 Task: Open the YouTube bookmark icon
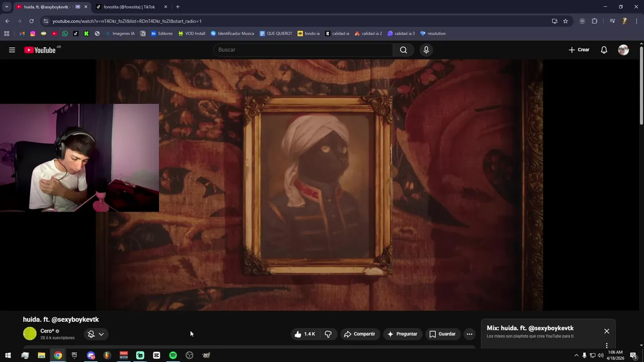(54, 34)
